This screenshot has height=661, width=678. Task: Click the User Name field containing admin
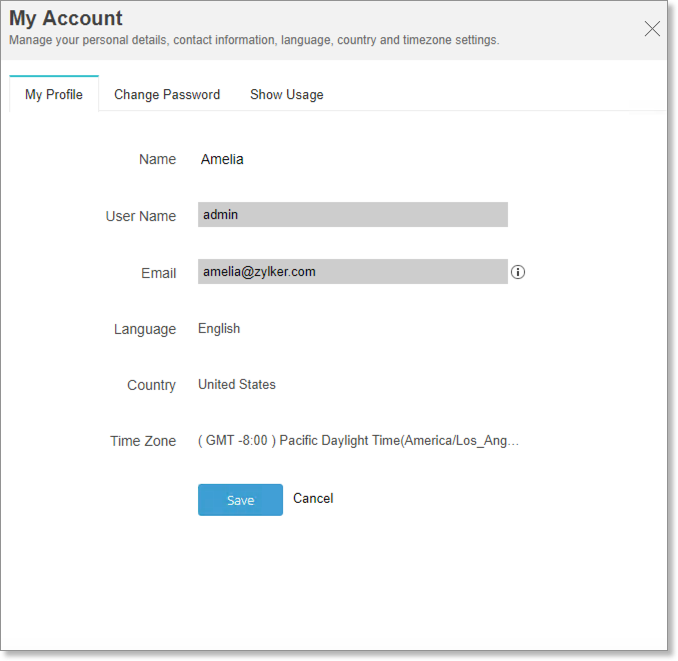(x=352, y=215)
